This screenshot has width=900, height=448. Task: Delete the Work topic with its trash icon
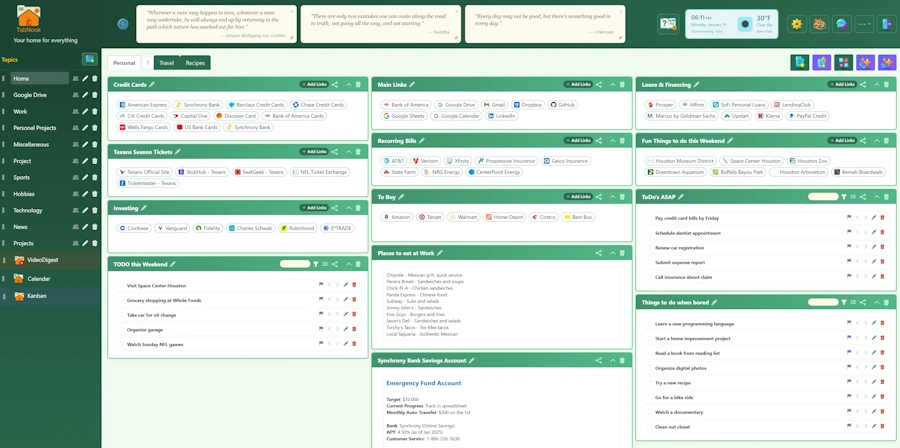click(95, 111)
